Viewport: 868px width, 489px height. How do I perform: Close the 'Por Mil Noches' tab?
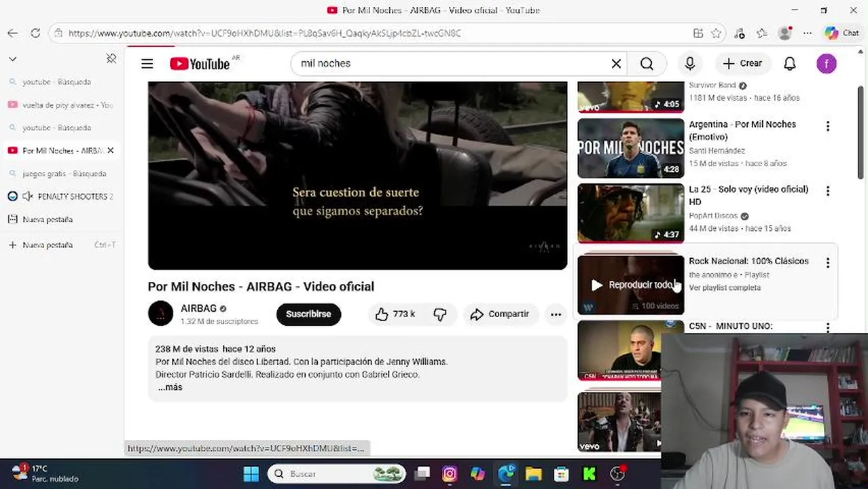point(111,151)
